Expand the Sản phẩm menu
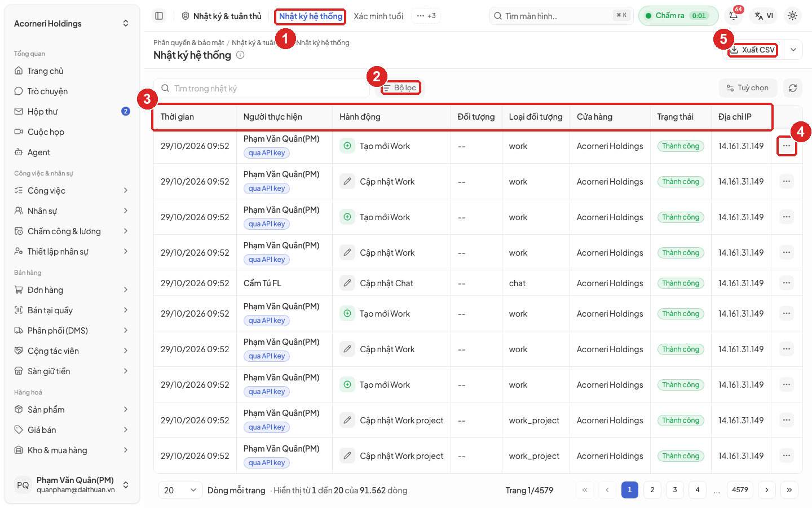 tap(72, 410)
